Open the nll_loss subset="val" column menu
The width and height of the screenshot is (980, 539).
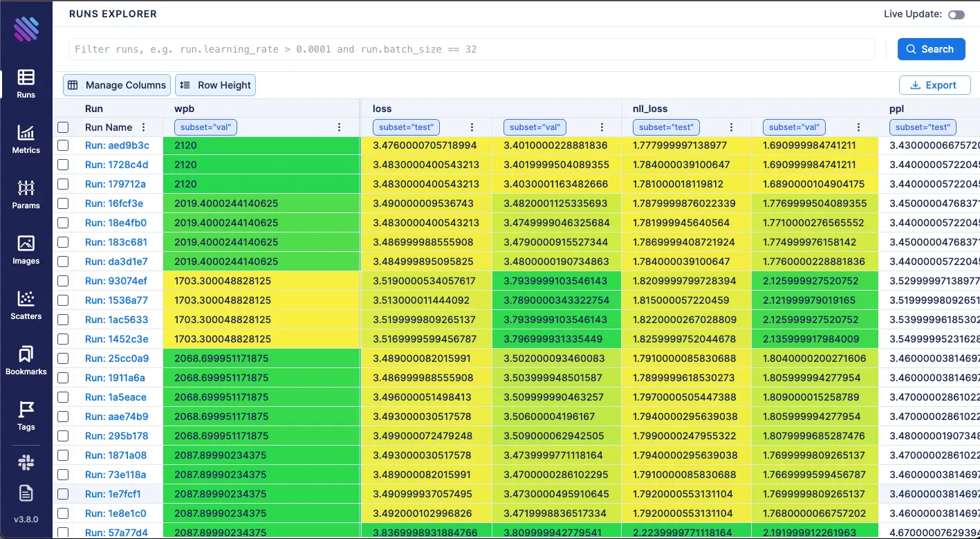(x=858, y=127)
